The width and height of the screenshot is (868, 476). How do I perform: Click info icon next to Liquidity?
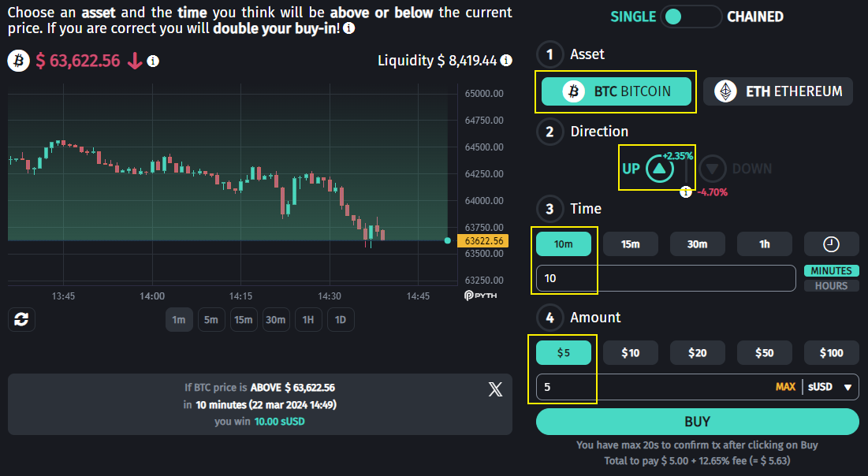[506, 61]
